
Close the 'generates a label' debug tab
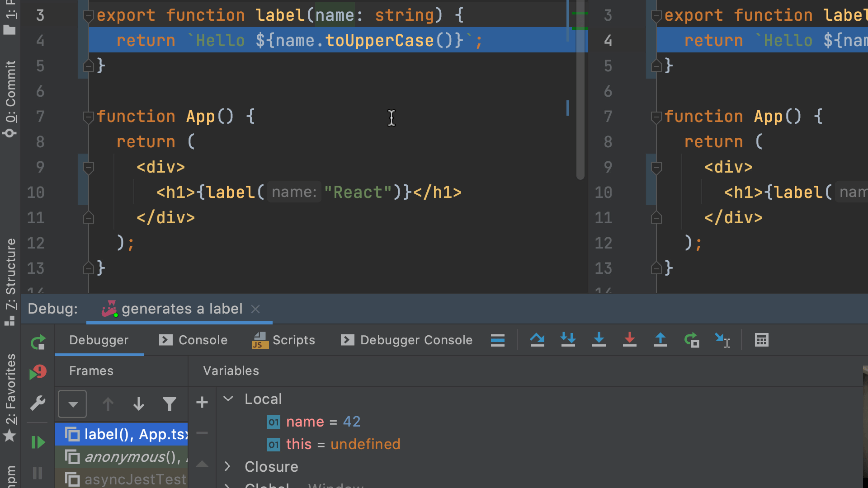[255, 309]
